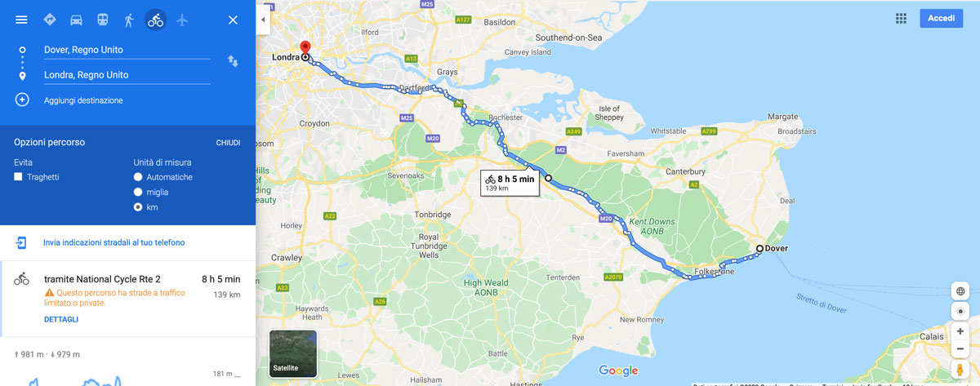Choose miglia as distance unit
Image resolution: width=980 pixels, height=386 pixels.
[138, 192]
